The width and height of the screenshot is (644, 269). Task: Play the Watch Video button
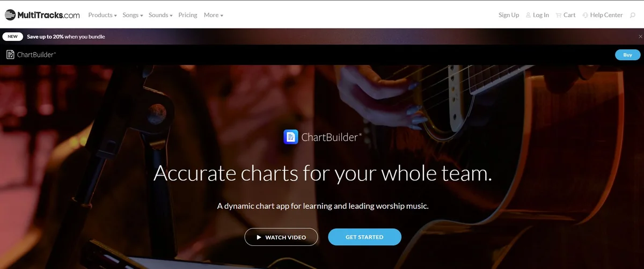pos(281,237)
